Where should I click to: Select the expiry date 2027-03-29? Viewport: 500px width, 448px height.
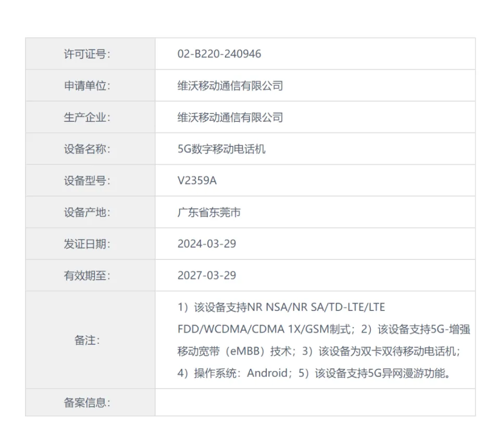pyautogui.click(x=207, y=276)
